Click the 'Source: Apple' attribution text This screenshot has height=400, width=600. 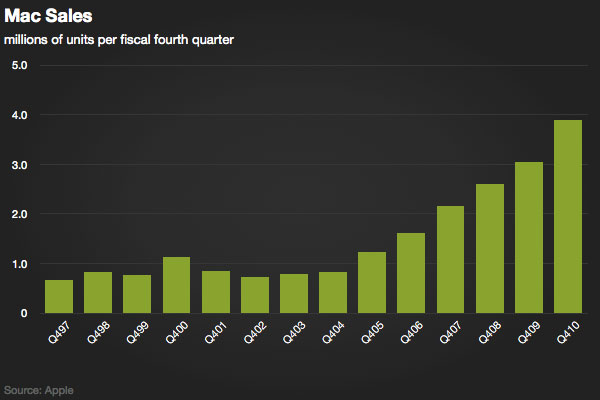tap(39, 389)
